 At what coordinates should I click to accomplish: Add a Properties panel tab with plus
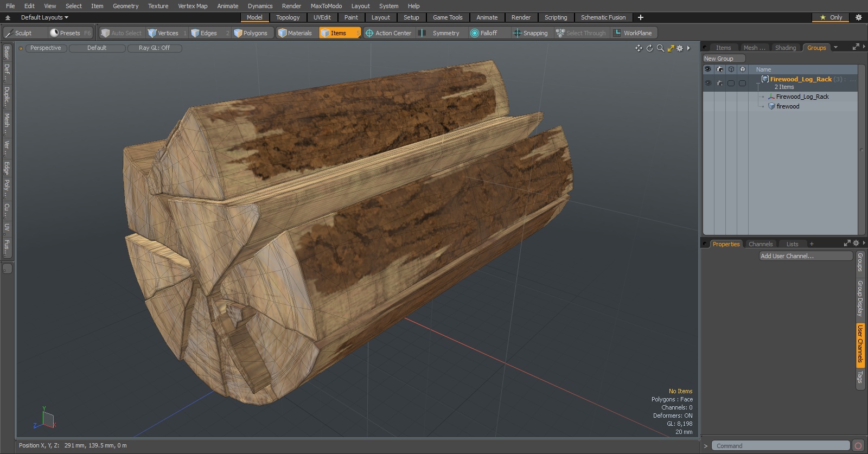(812, 244)
